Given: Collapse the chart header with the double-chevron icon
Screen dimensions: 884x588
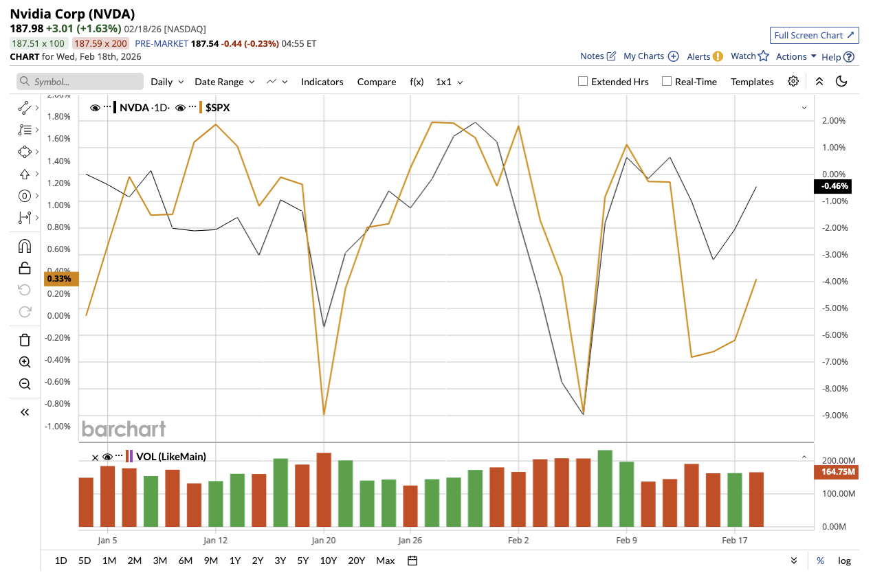Looking at the screenshot, I should (819, 81).
